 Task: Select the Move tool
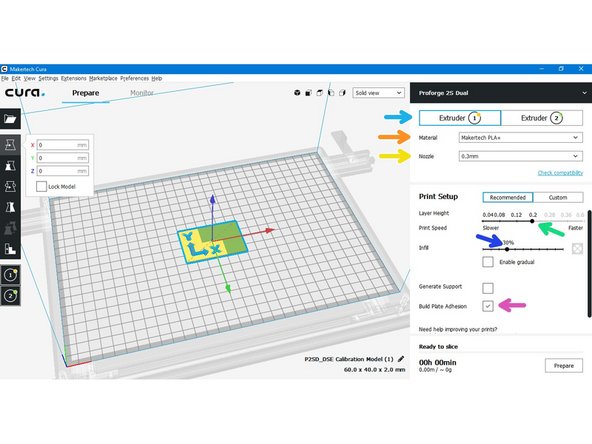(10, 145)
